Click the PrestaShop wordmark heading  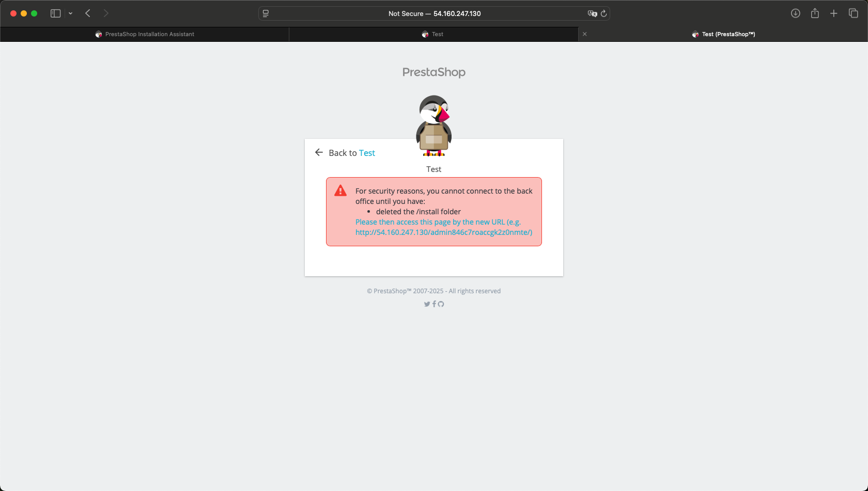point(434,72)
